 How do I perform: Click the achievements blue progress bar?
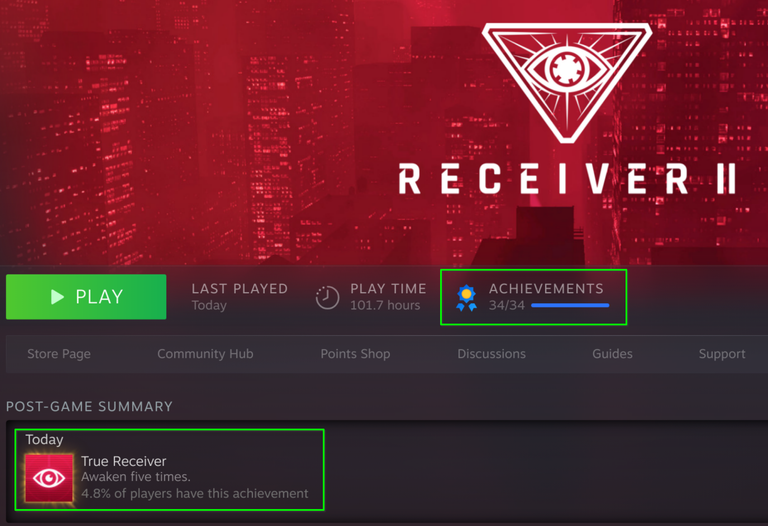coord(570,305)
